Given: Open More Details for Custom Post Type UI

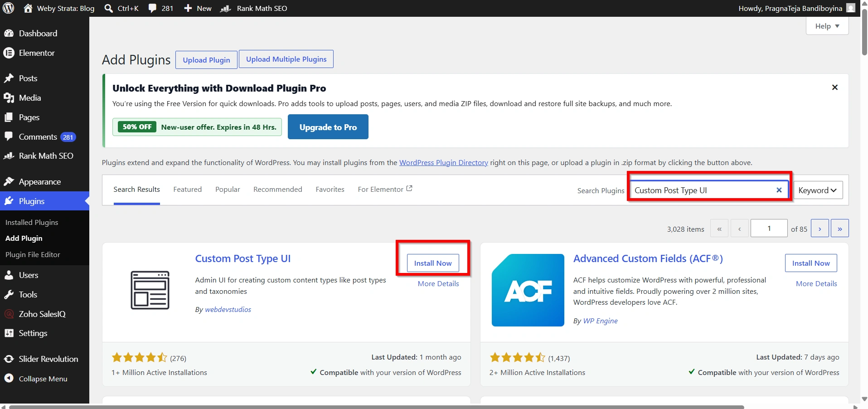Looking at the screenshot, I should [438, 284].
